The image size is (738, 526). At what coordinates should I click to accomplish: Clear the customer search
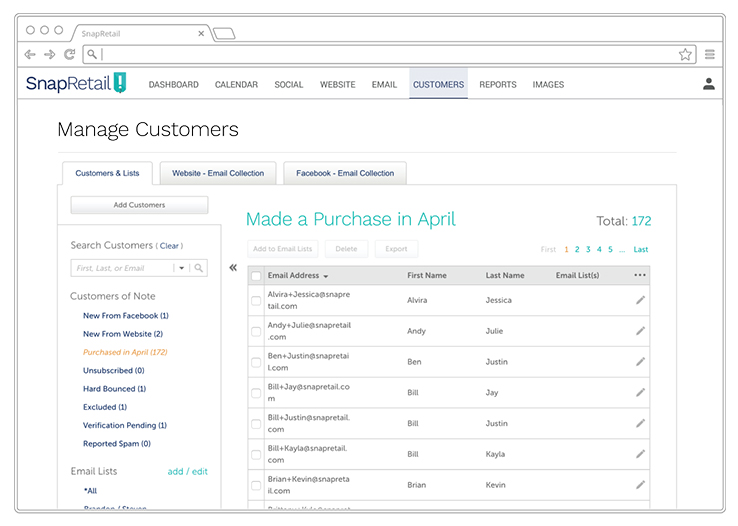tap(169, 246)
